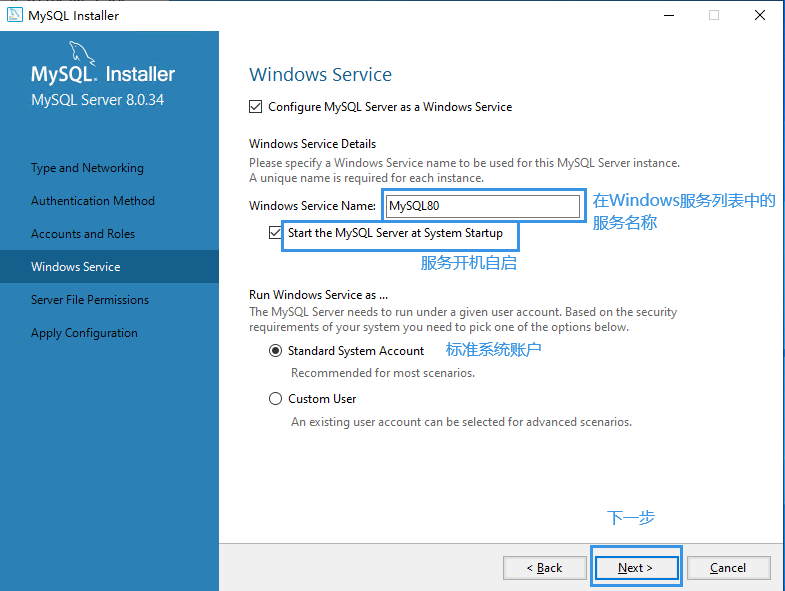
Task: Minimize the MySQL Installer window
Action: click(x=669, y=16)
